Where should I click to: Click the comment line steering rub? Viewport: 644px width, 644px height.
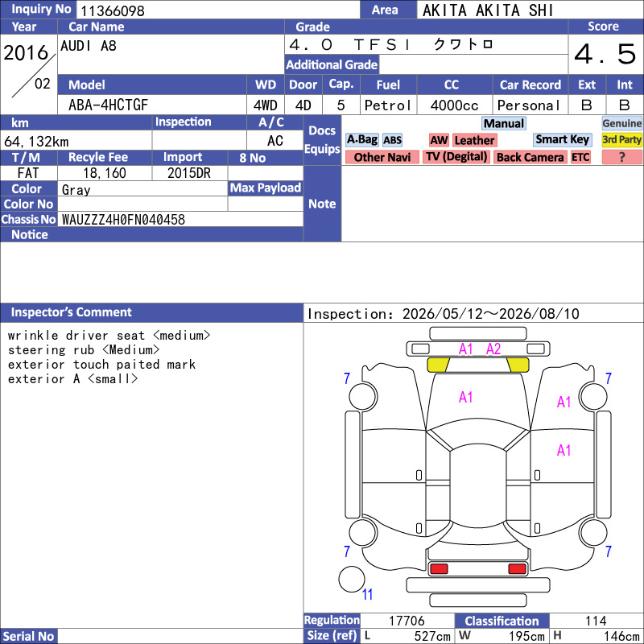(84, 350)
